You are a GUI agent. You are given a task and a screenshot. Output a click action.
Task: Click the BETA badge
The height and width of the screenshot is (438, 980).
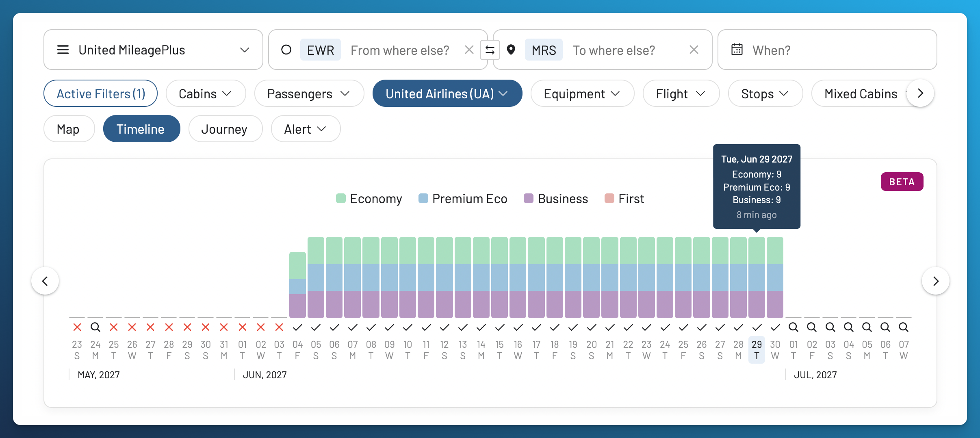pos(902,182)
